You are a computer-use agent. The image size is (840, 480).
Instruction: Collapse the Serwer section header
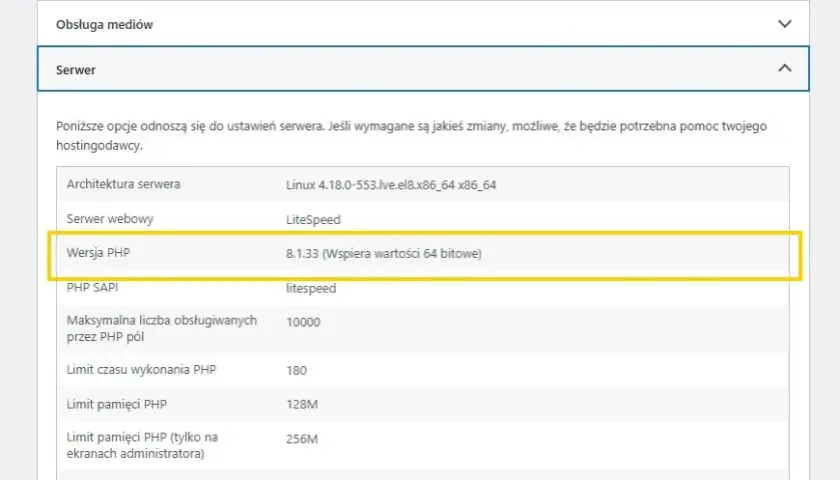423,69
